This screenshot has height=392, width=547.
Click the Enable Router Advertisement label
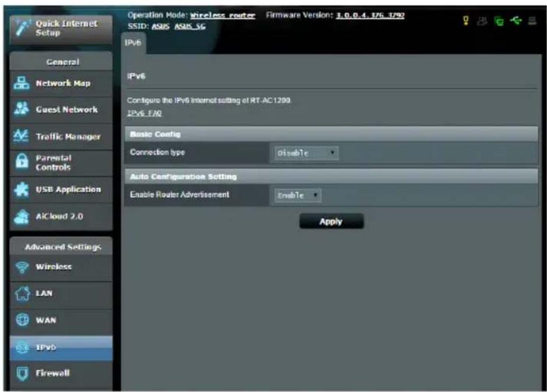tap(179, 195)
